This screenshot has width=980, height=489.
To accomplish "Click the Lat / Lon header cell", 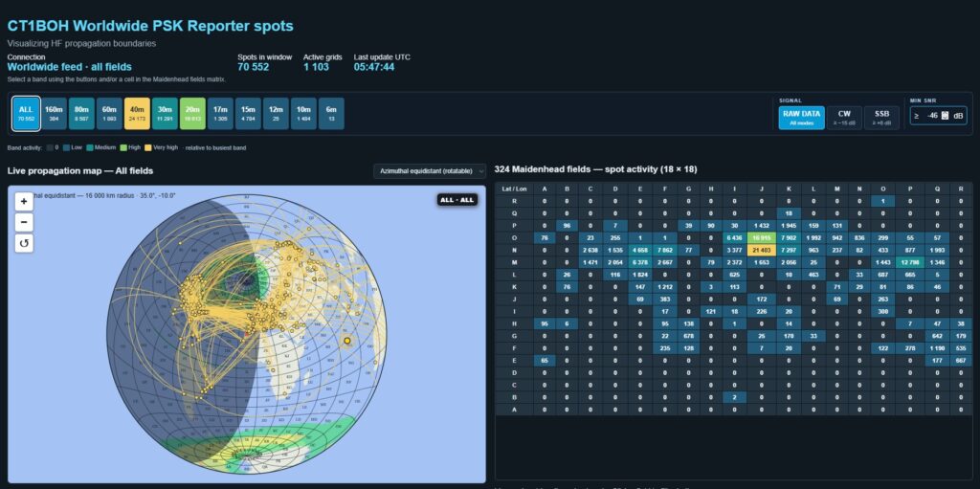I will click(x=515, y=189).
